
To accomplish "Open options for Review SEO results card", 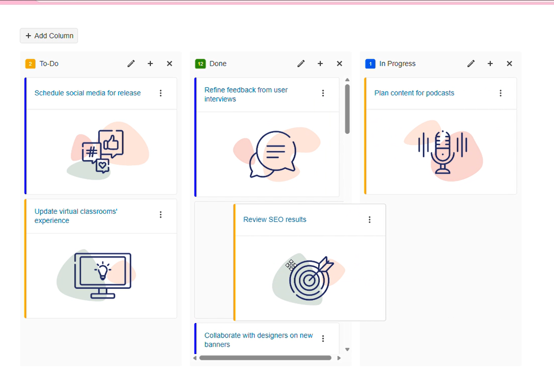I will tap(370, 220).
